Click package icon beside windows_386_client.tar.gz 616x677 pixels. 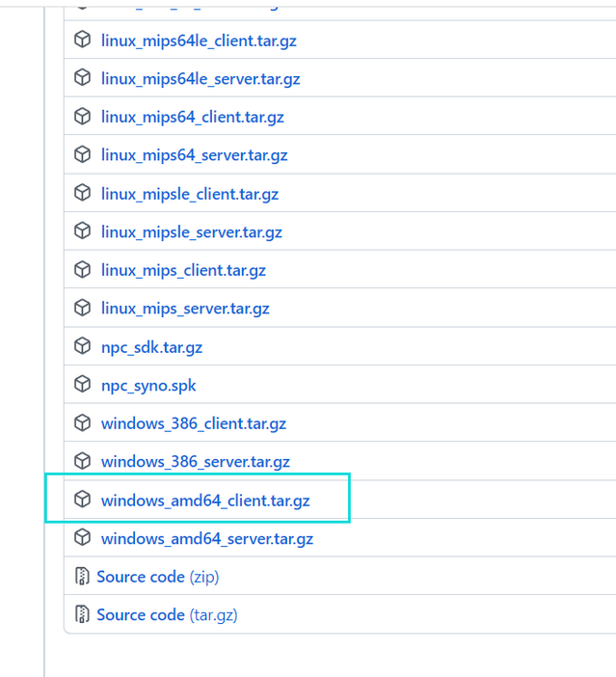tap(83, 422)
